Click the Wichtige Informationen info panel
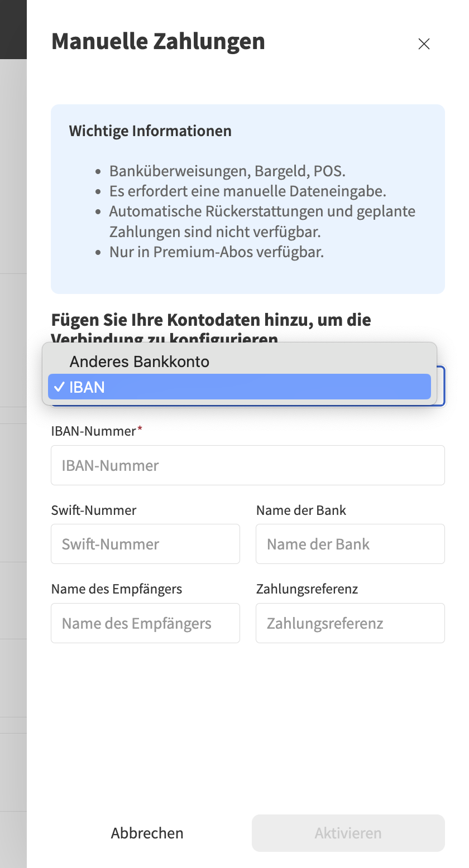 [247, 199]
